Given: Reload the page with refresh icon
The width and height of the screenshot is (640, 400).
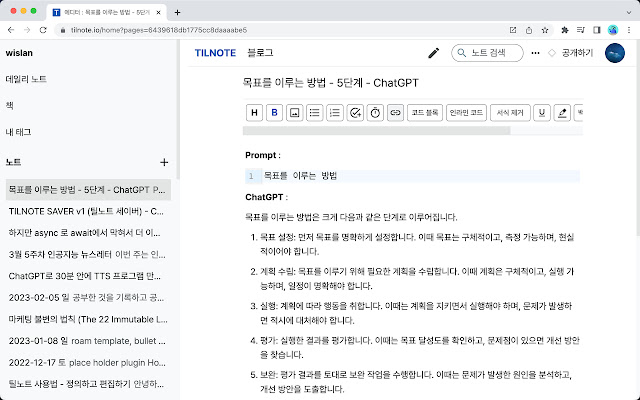Looking at the screenshot, I should (43, 30).
